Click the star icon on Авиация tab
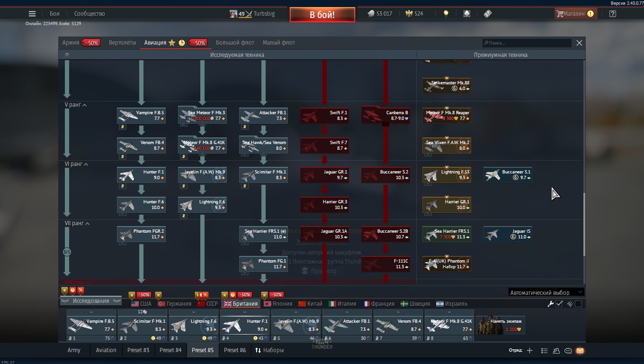 pyautogui.click(x=172, y=43)
